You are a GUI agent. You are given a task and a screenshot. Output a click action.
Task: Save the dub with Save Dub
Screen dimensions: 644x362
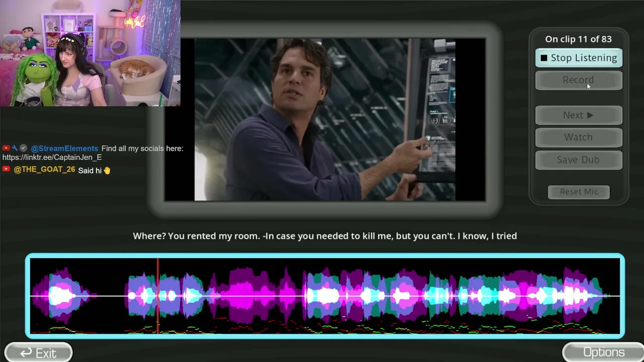click(579, 159)
